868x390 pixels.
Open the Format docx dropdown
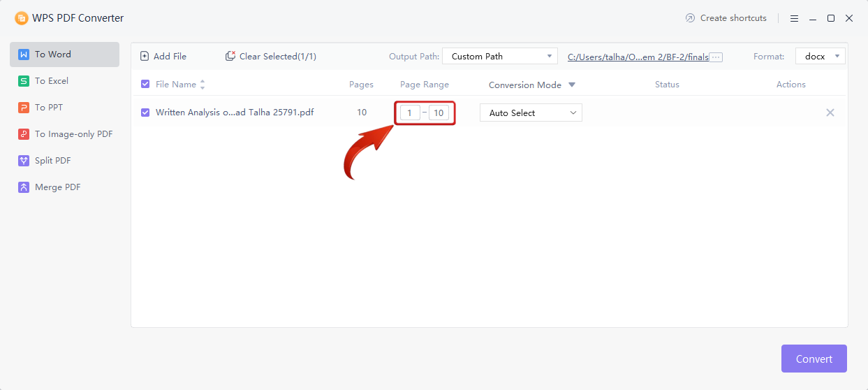821,56
